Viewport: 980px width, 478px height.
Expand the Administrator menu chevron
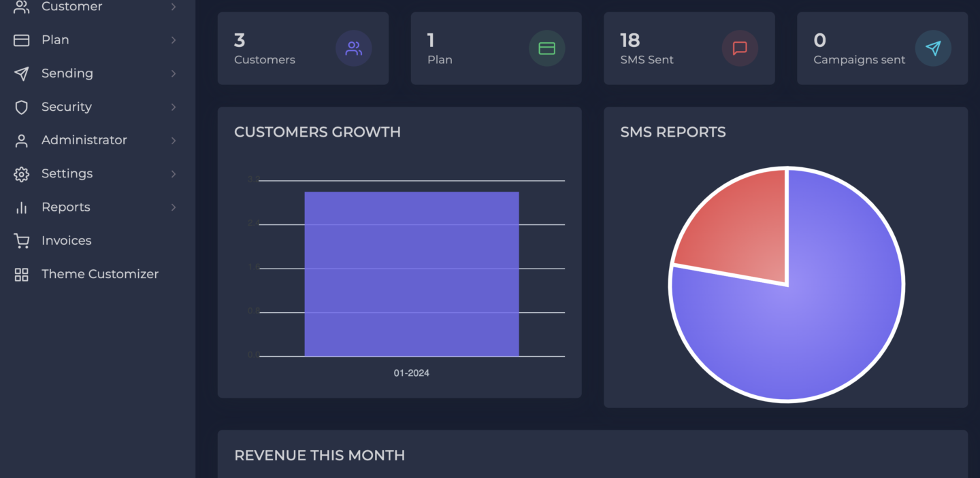174,141
